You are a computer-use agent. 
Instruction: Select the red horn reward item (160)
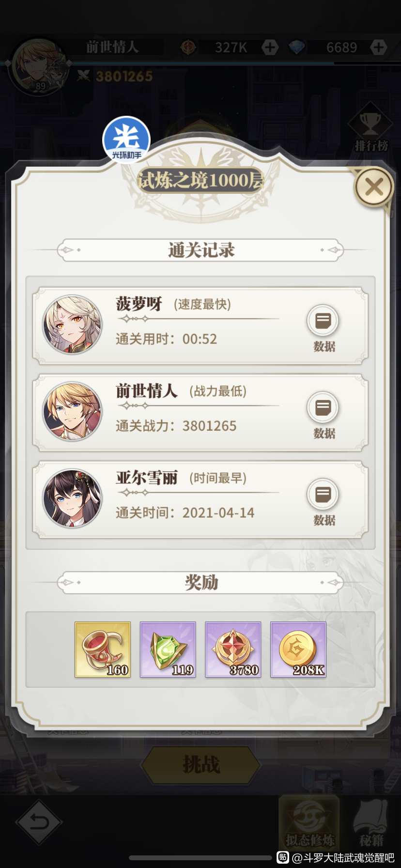pyautogui.click(x=103, y=650)
